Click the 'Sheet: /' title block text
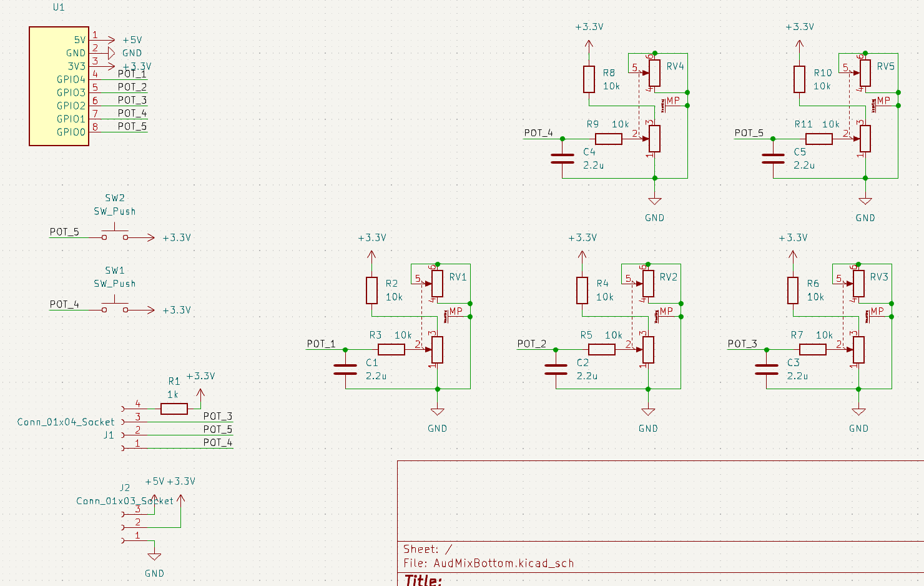Image resolution: width=924 pixels, height=586 pixels. [x=428, y=549]
